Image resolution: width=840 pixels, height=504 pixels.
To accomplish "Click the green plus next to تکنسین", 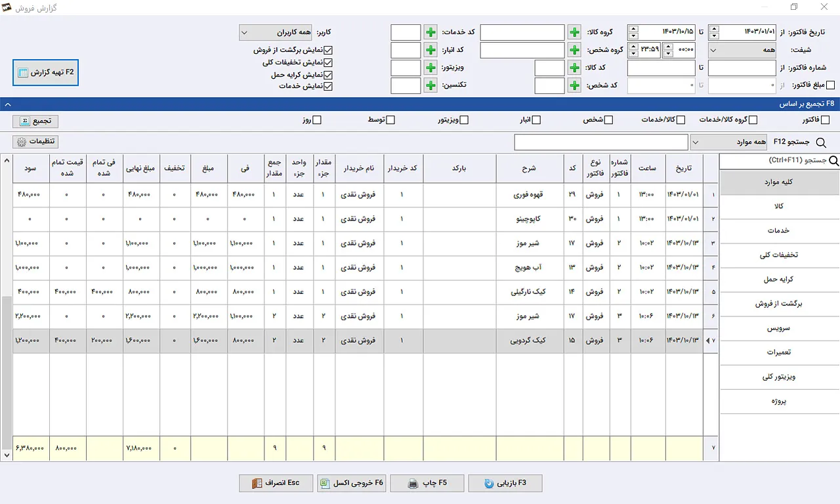I will (430, 85).
